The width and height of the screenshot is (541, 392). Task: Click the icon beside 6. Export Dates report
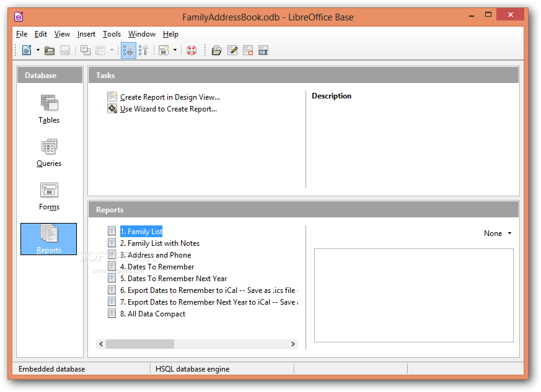(x=112, y=290)
